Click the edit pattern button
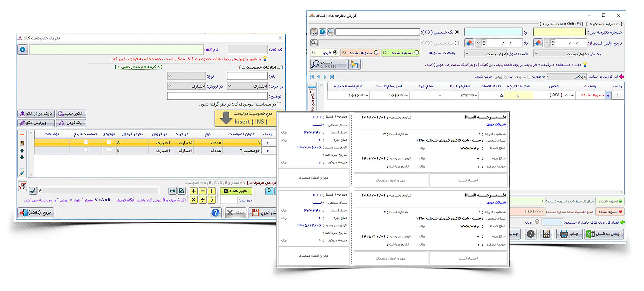Viewport: 644px width, 291px height. (x=36, y=123)
